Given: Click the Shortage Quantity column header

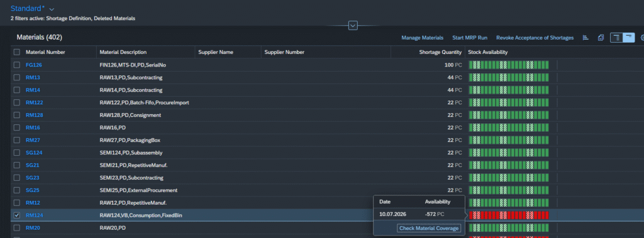Looking at the screenshot, I should [440, 52].
